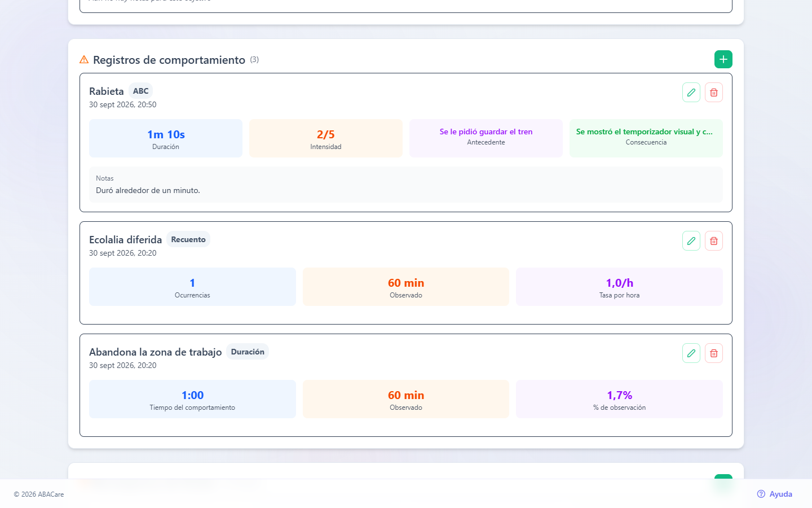Delete the Rabieta behavior record
812x508 pixels.
[714, 93]
